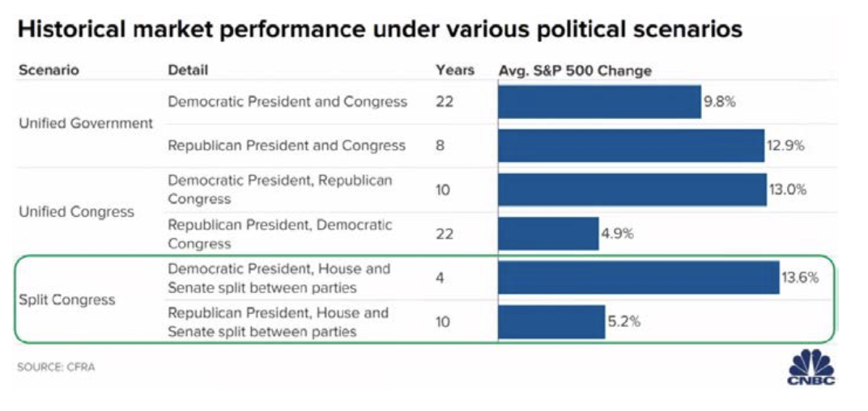Click the bar labeled 12.9%
Screen dimensions: 868x411
pos(631,146)
